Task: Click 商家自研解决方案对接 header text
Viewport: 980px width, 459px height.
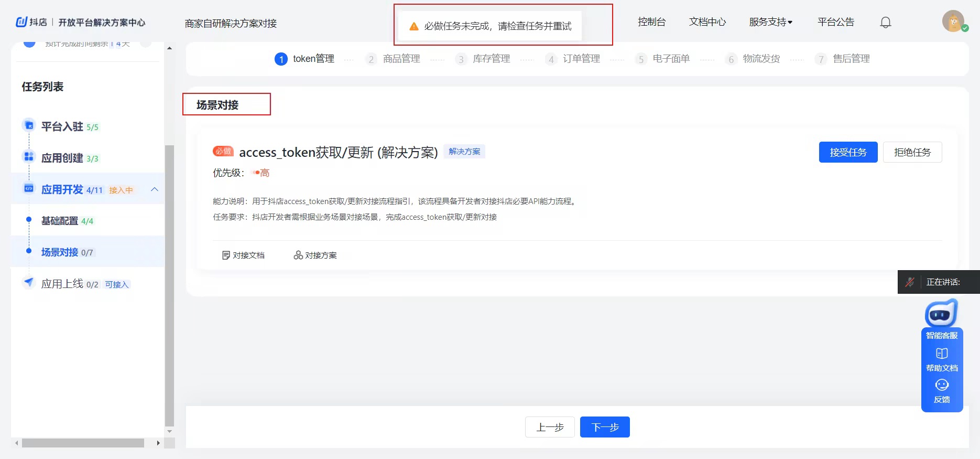Action: pyautogui.click(x=231, y=24)
